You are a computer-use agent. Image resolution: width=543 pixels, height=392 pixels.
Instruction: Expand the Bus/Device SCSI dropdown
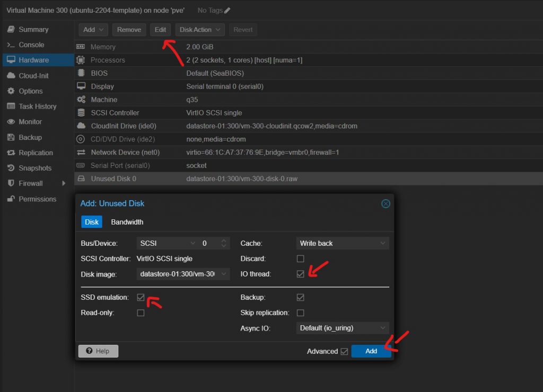pos(167,243)
